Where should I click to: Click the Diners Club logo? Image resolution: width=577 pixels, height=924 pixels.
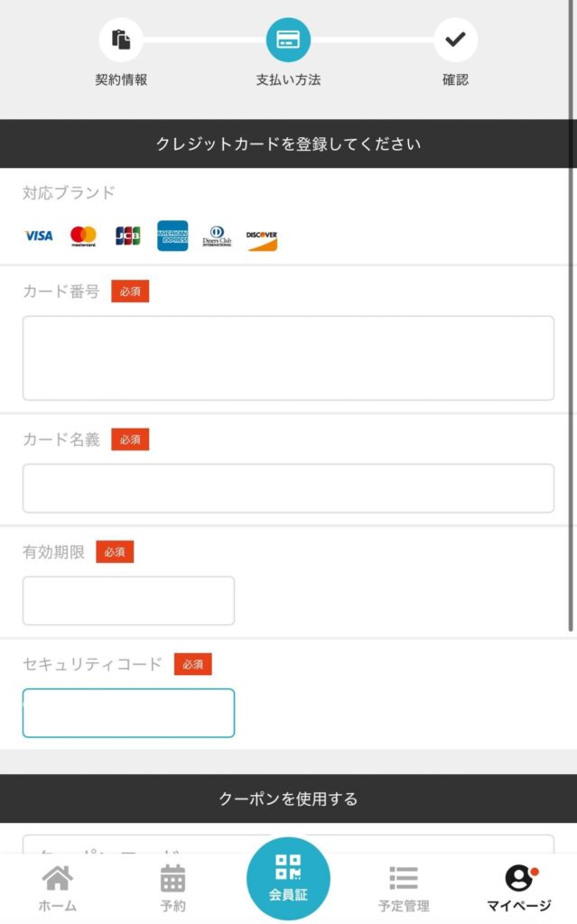coord(217,236)
